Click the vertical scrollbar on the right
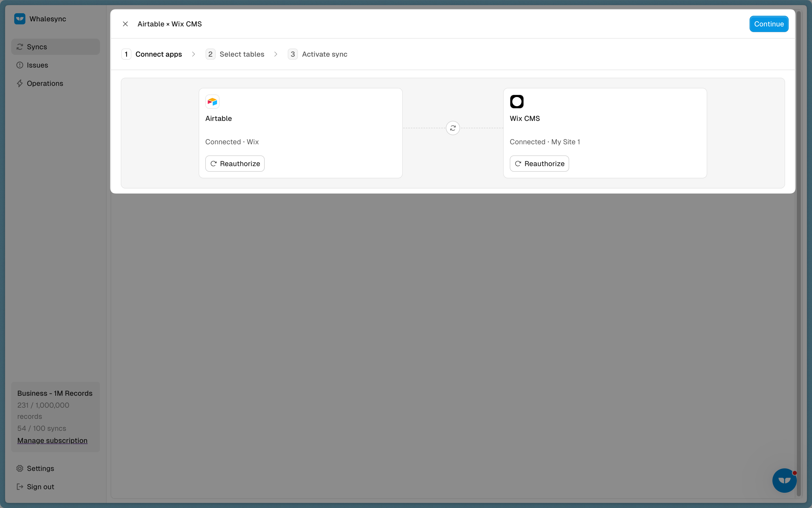This screenshot has width=812, height=508. click(x=799, y=254)
